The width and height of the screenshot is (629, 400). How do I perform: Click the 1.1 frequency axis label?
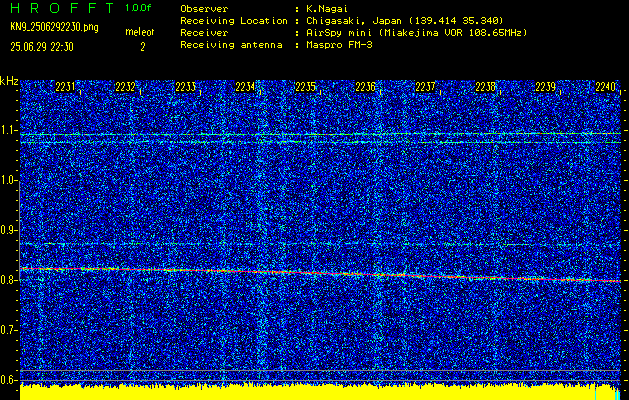tap(9, 130)
